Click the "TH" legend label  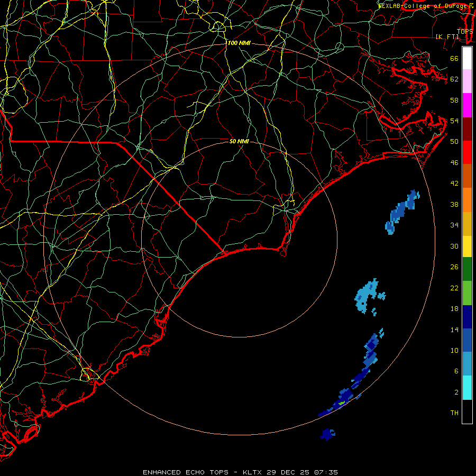tap(454, 413)
